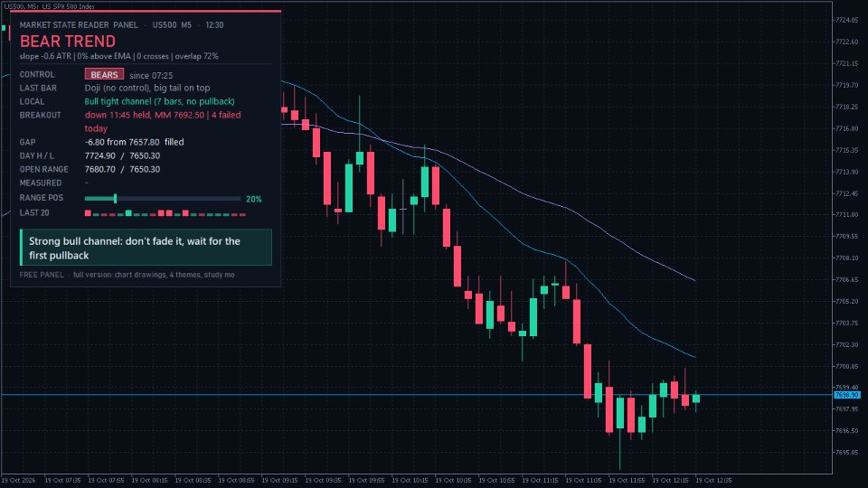Click the LOCAL row label
The width and height of the screenshot is (868, 488).
click(x=33, y=102)
